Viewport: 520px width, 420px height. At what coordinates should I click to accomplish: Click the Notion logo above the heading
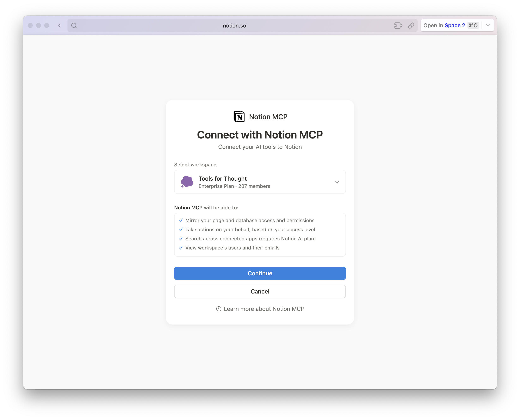(239, 117)
